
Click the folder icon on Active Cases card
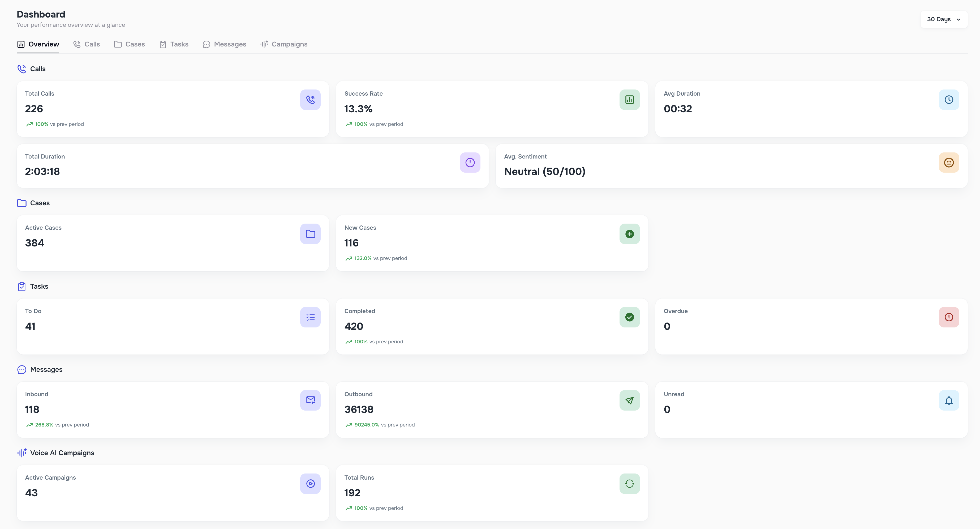point(311,234)
